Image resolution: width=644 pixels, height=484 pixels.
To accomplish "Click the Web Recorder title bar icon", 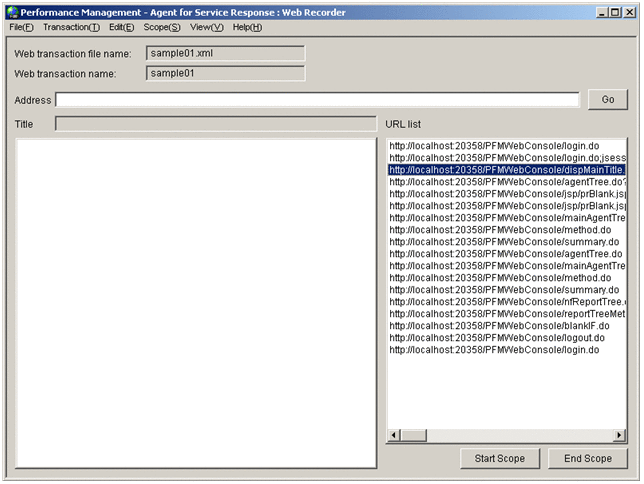I will click(x=13, y=12).
